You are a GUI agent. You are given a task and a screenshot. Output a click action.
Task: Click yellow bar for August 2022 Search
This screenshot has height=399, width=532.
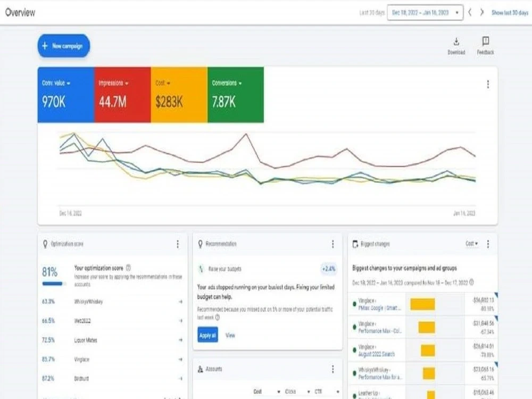[x=428, y=351]
